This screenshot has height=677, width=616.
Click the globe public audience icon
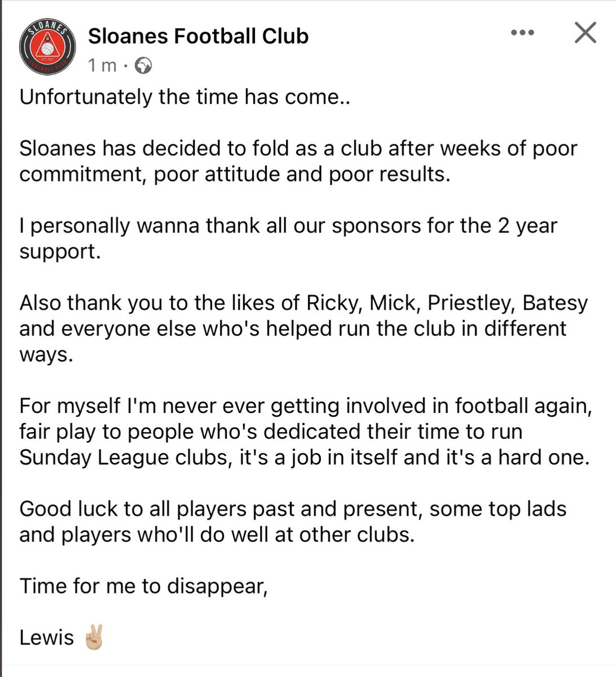click(x=144, y=66)
